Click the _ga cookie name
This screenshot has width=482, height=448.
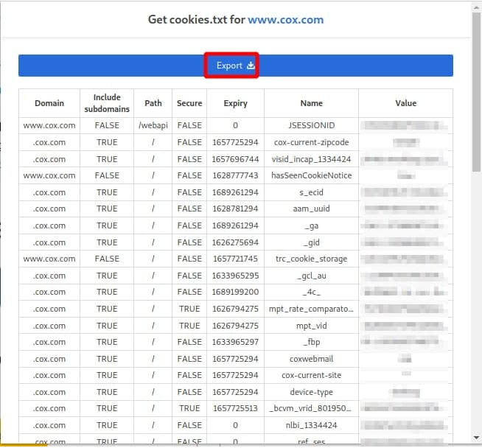(x=312, y=226)
